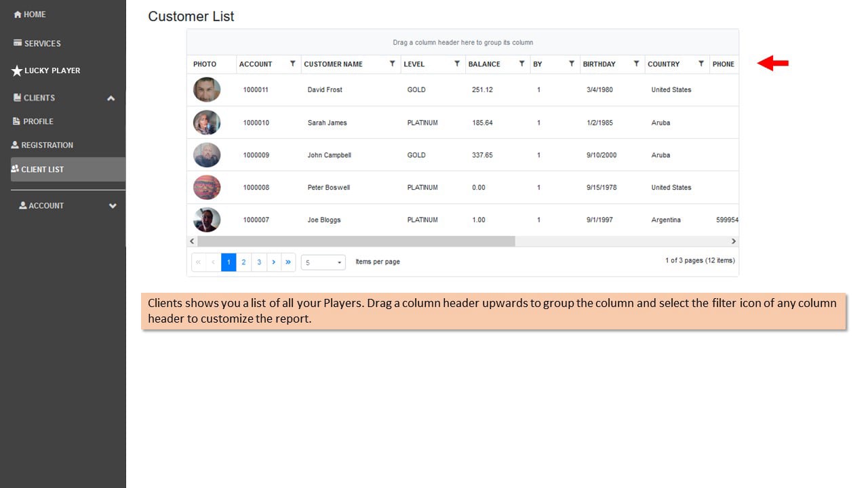Click Peter Boswell's photo

pos(207,187)
